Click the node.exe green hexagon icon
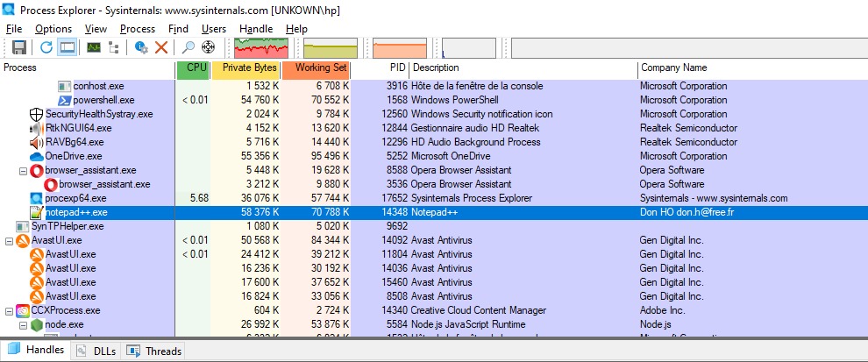This screenshot has height=362, width=868. click(37, 324)
